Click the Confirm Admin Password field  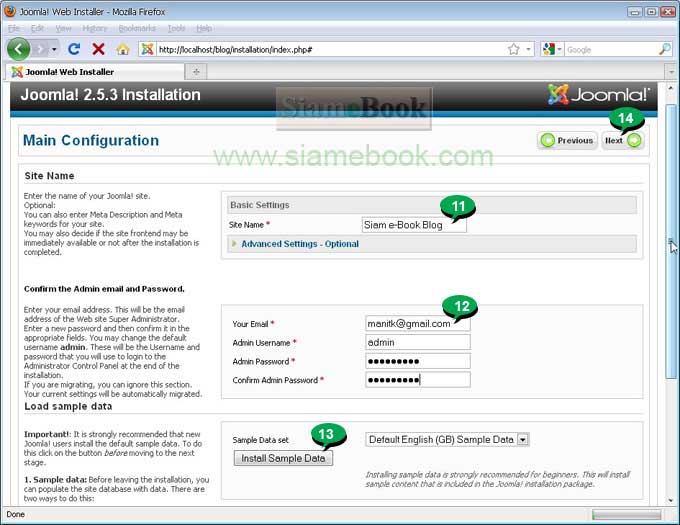418,380
